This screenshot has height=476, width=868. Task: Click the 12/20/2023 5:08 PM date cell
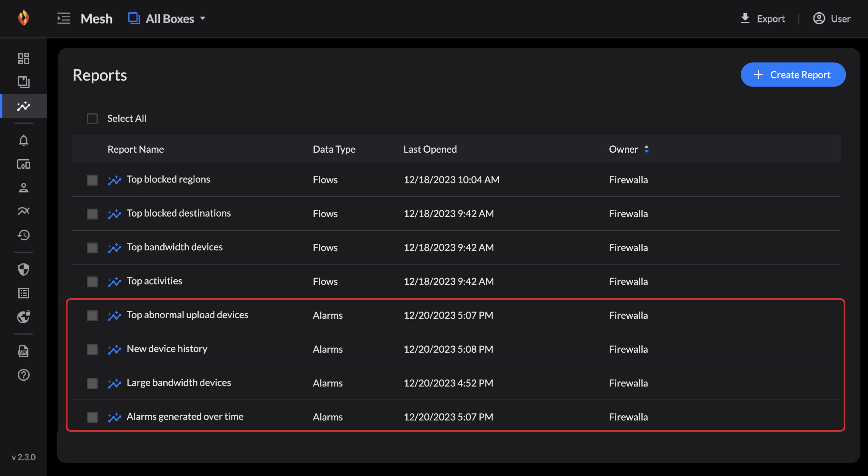click(448, 349)
